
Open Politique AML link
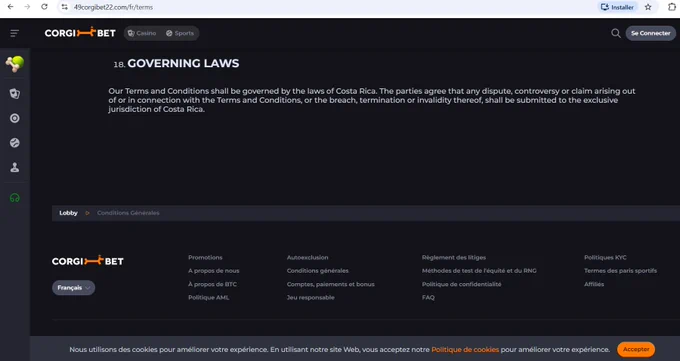click(209, 298)
